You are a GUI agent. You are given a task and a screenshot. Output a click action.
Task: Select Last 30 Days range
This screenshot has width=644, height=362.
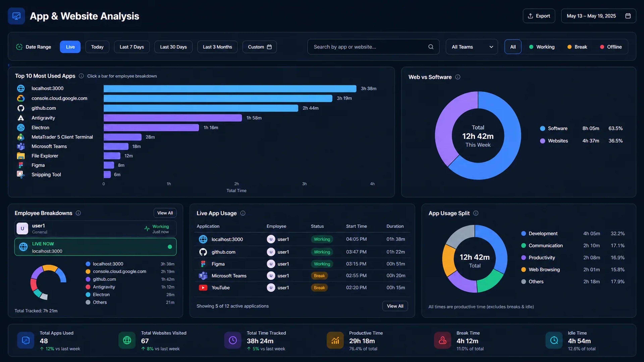click(x=173, y=47)
